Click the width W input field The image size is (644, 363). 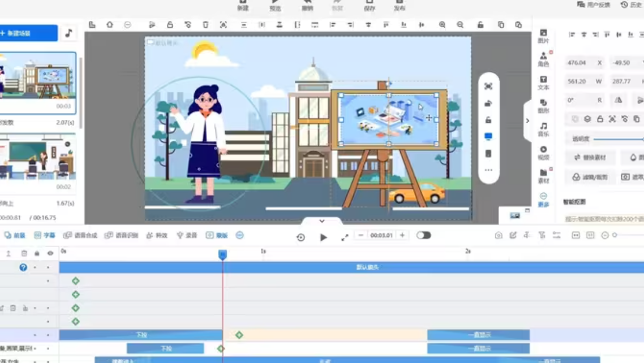pos(584,81)
